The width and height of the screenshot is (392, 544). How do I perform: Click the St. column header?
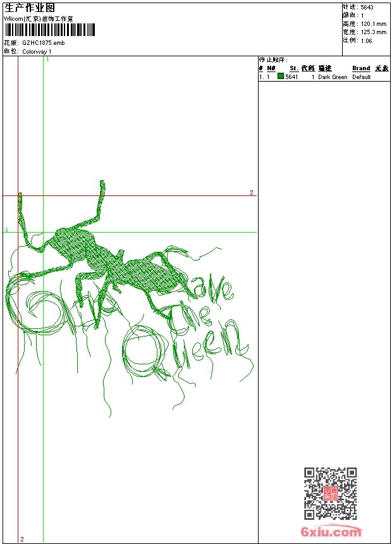pos(294,68)
